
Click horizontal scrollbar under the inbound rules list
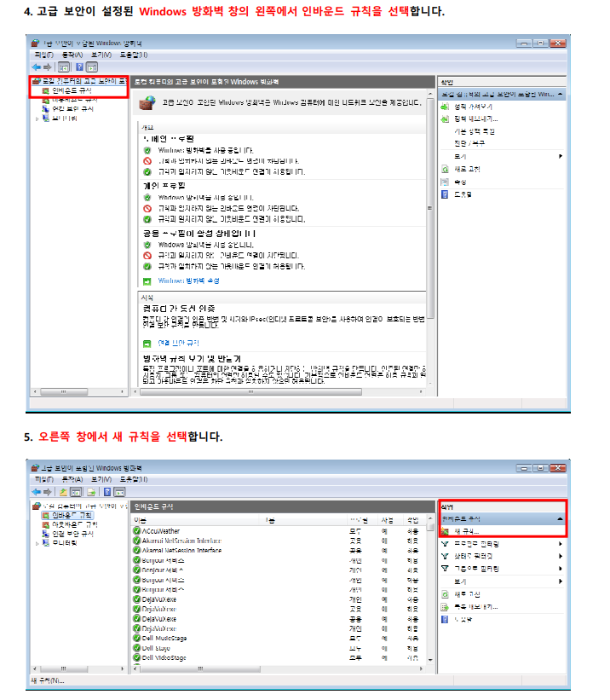(200, 668)
